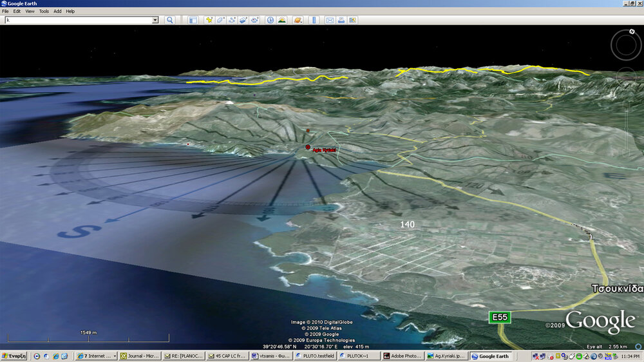Open the search box dropdown arrow

tap(155, 20)
